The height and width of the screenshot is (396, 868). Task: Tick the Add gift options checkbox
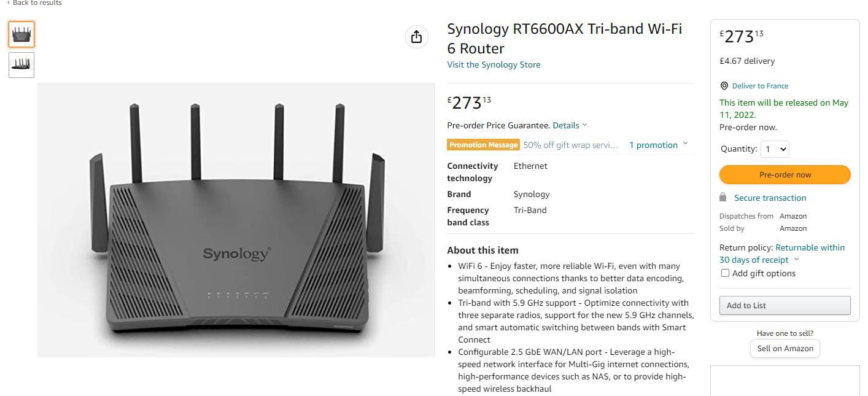tap(725, 273)
